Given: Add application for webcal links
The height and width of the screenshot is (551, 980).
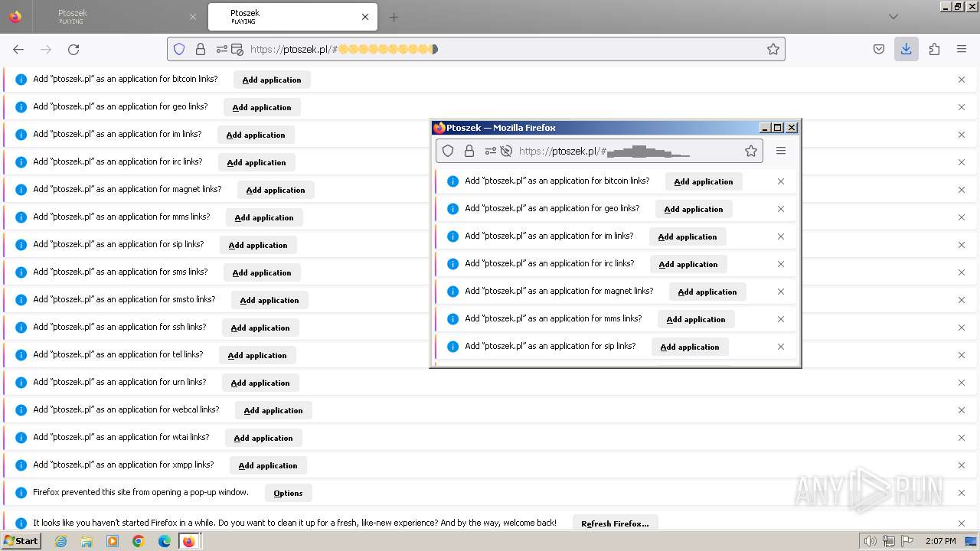Looking at the screenshot, I should tap(273, 410).
